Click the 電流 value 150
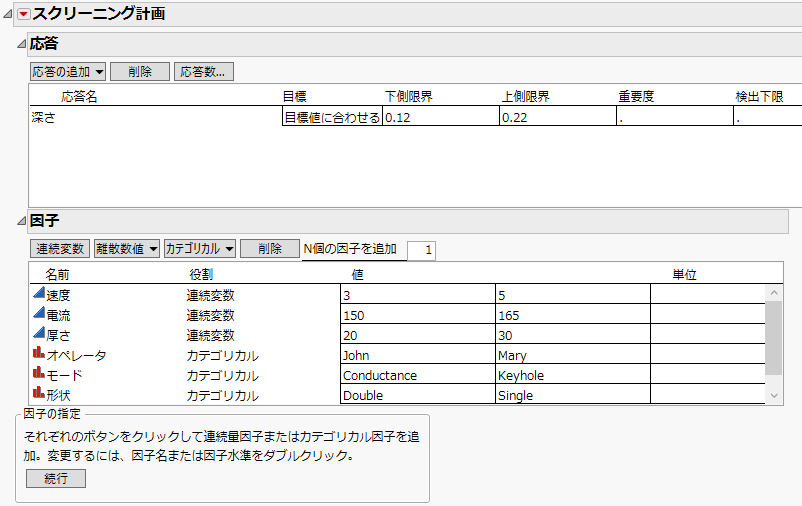Image resolution: width=802 pixels, height=506 pixels. click(x=417, y=315)
